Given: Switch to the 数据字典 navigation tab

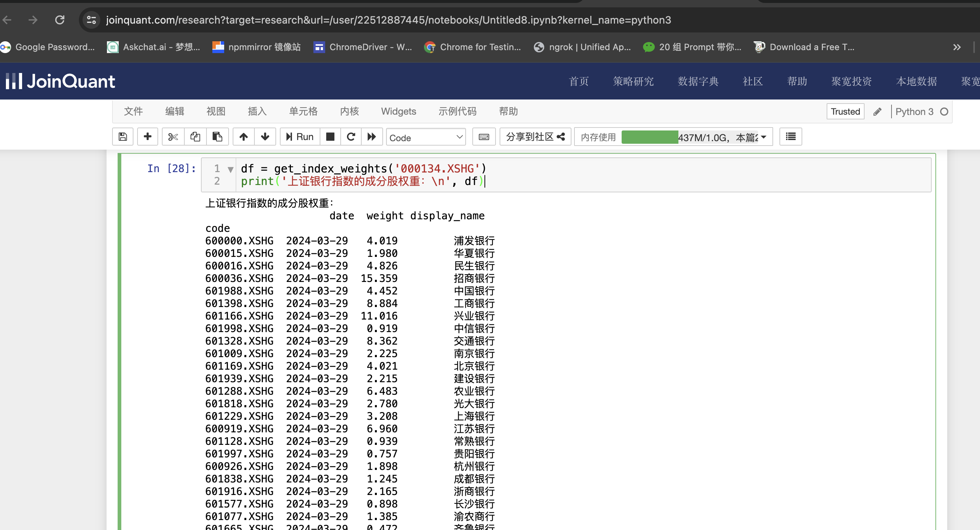Looking at the screenshot, I should click(x=698, y=81).
